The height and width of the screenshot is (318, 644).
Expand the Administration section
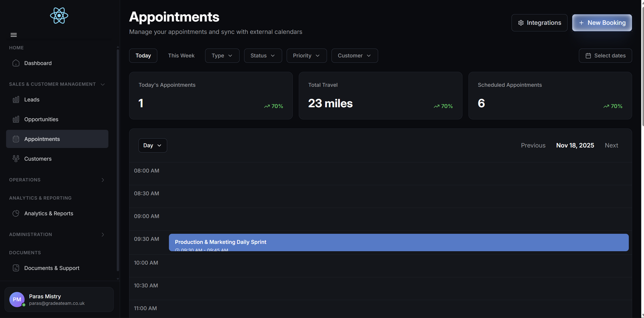102,235
